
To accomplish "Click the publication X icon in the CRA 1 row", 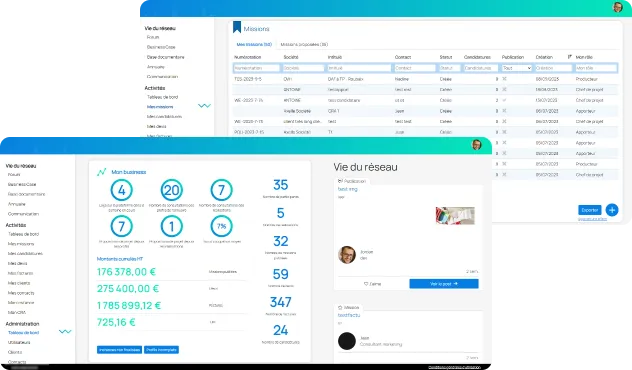I will [x=504, y=111].
